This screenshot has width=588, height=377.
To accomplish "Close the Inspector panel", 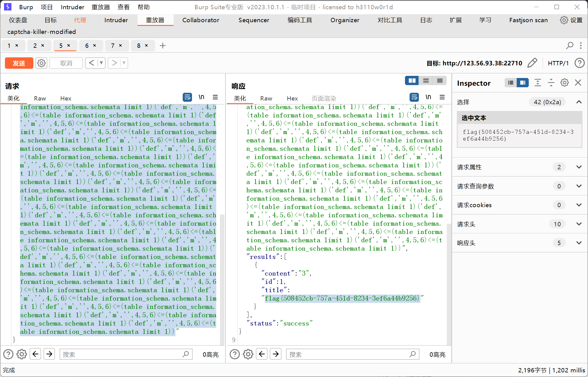I will click(x=578, y=83).
